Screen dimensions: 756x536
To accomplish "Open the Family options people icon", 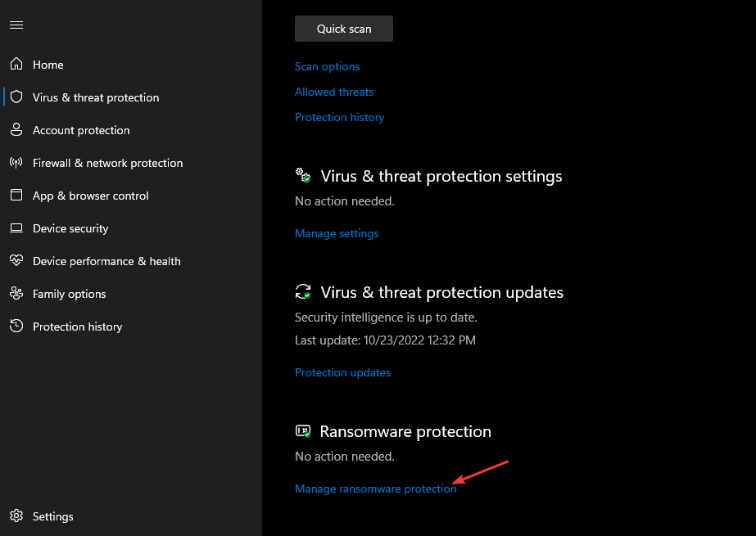I will tap(16, 293).
